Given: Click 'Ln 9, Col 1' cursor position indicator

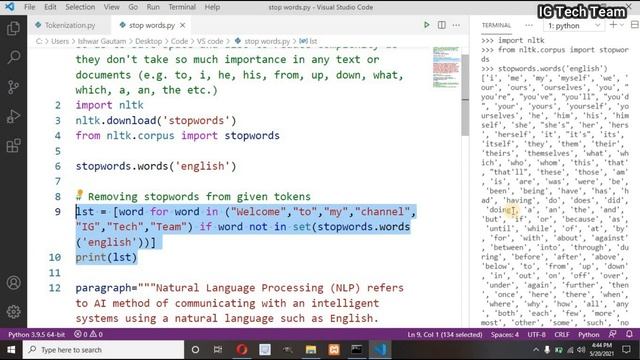Looking at the screenshot, I should (445, 334).
